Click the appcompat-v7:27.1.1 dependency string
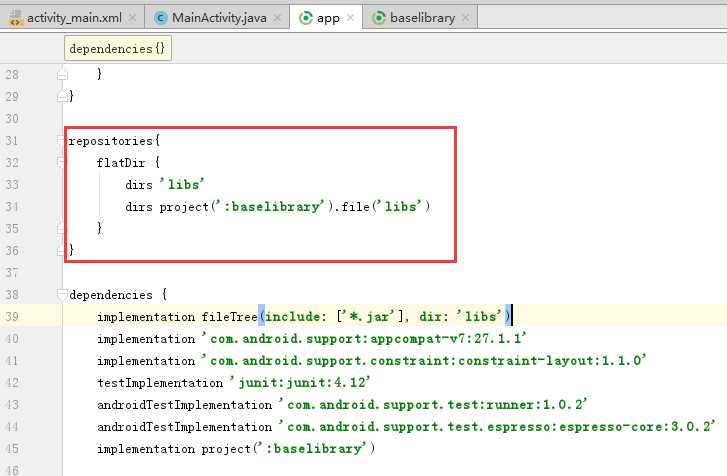The image size is (727, 476). (x=364, y=339)
